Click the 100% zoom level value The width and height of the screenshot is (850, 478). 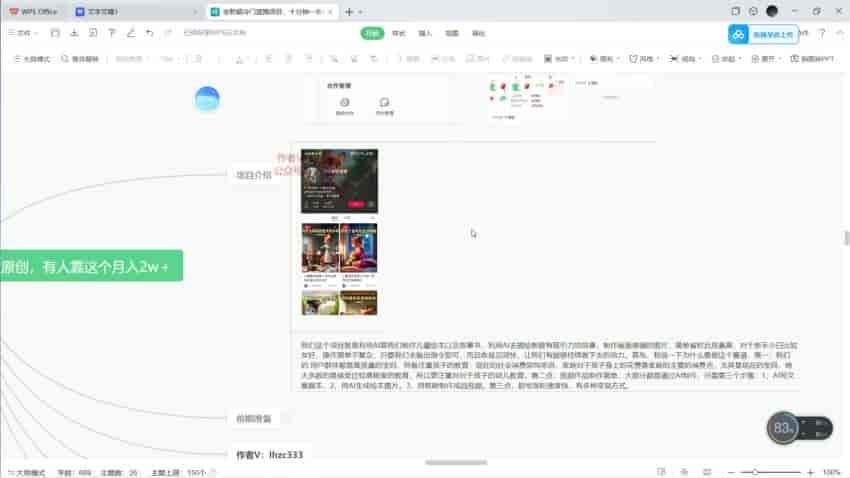tap(831, 473)
